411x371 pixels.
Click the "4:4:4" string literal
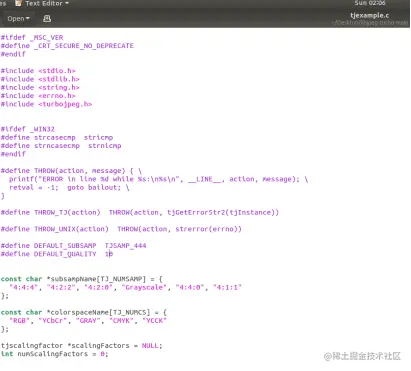[x=24, y=287]
